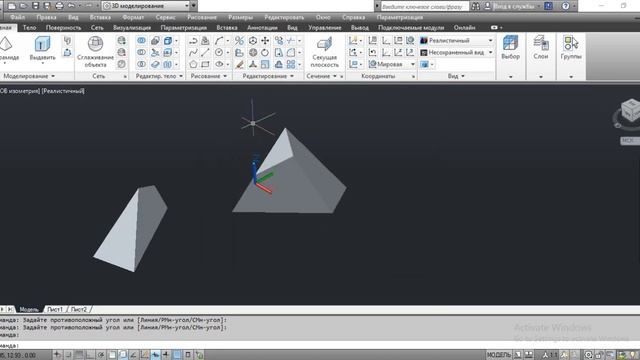The image size is (640, 360).
Task: Select the Line drawing tool
Action: tap(205, 52)
